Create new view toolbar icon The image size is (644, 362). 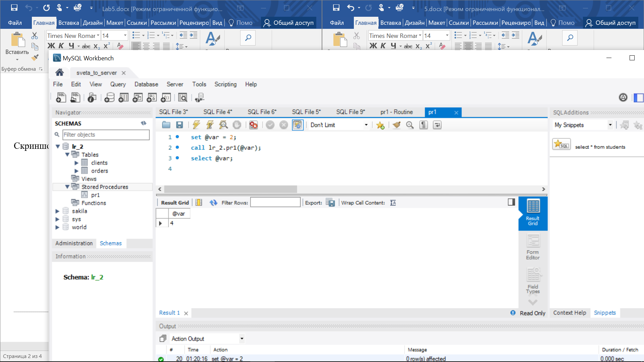(x=138, y=98)
